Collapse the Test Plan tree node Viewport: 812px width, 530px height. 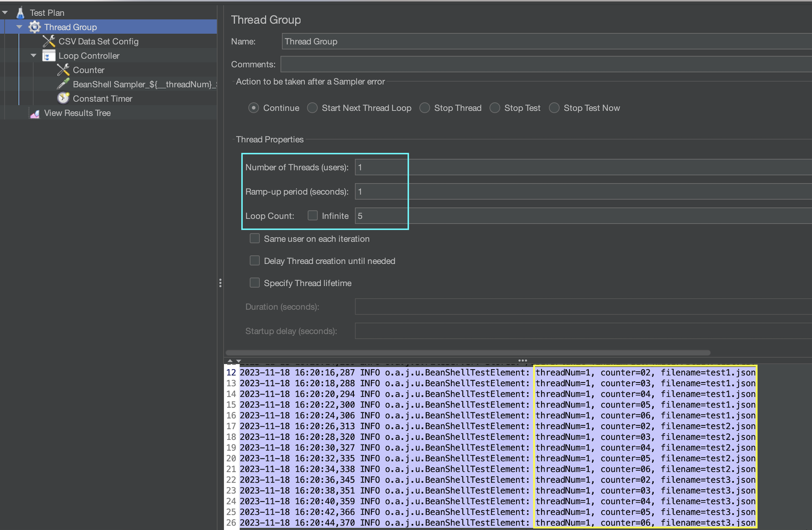tap(5, 13)
